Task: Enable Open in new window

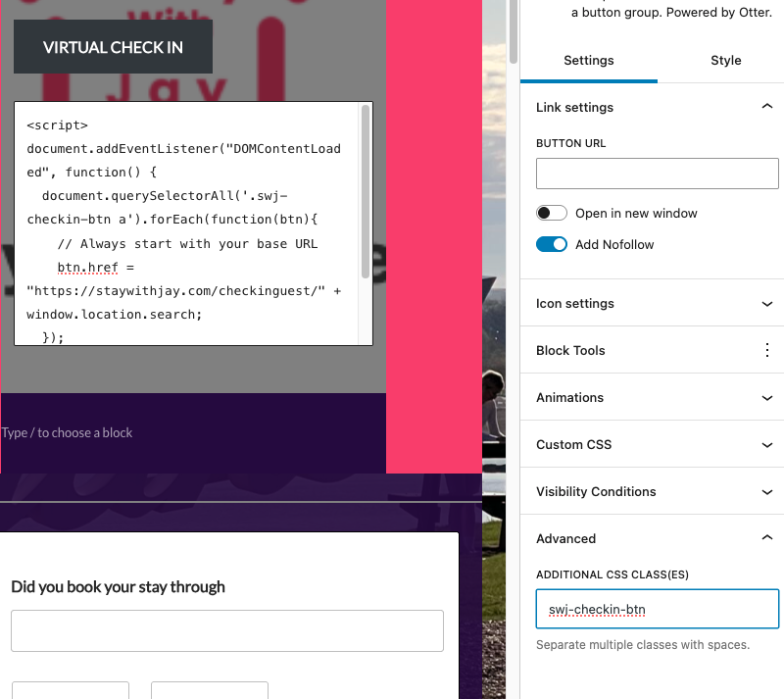Action: 552,212
